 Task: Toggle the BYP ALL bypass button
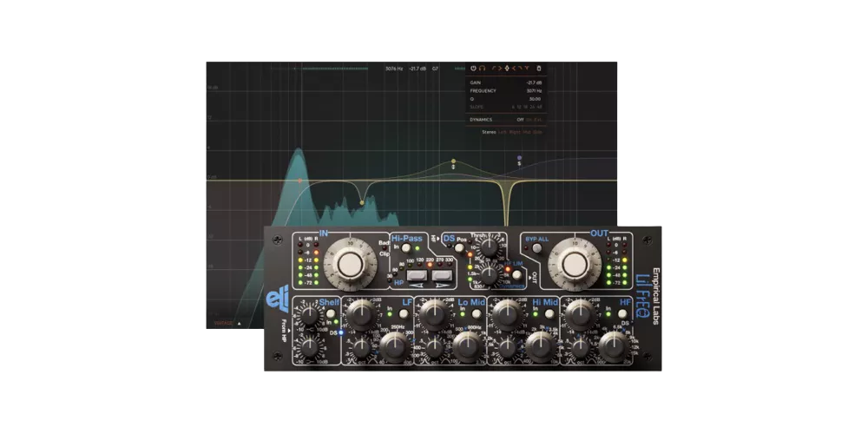(x=537, y=247)
